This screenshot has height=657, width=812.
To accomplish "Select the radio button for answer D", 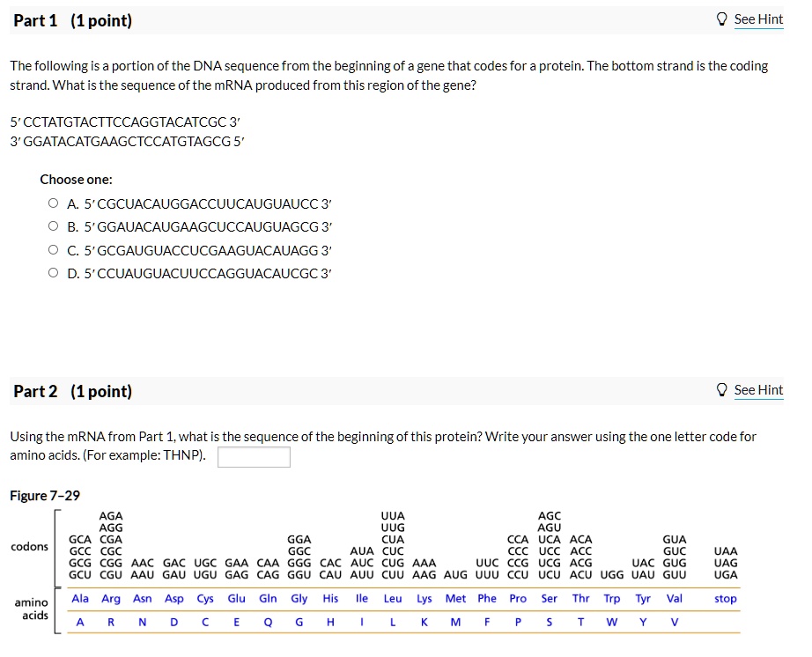I will pyautogui.click(x=53, y=274).
